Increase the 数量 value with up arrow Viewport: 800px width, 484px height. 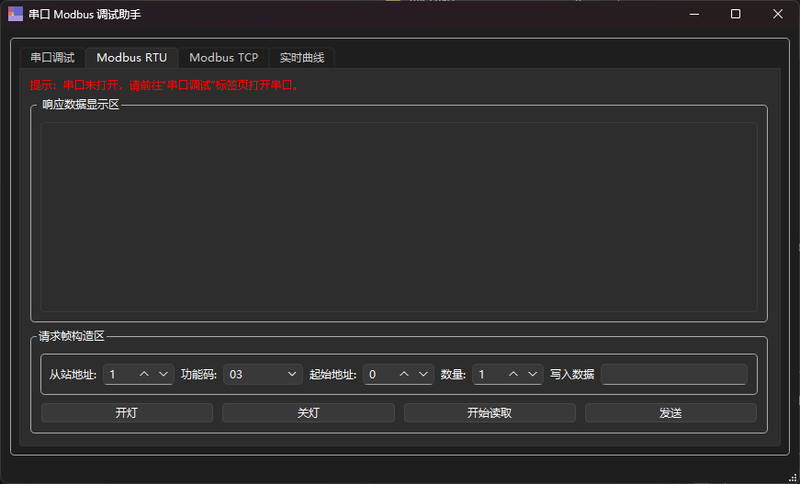513,374
